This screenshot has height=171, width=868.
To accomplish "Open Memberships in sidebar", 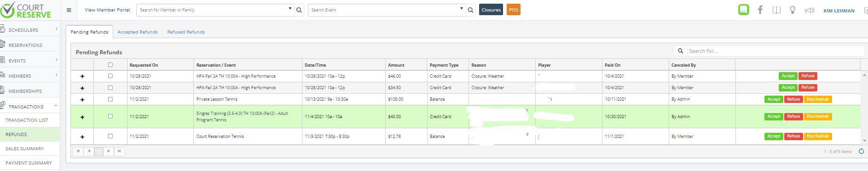I will coord(29,91).
